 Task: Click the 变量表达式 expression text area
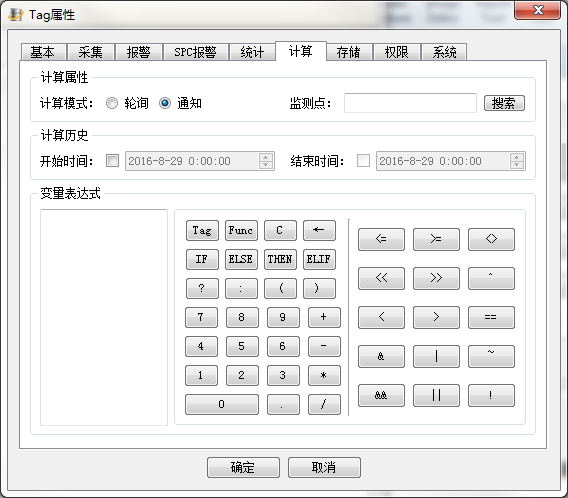(104, 317)
